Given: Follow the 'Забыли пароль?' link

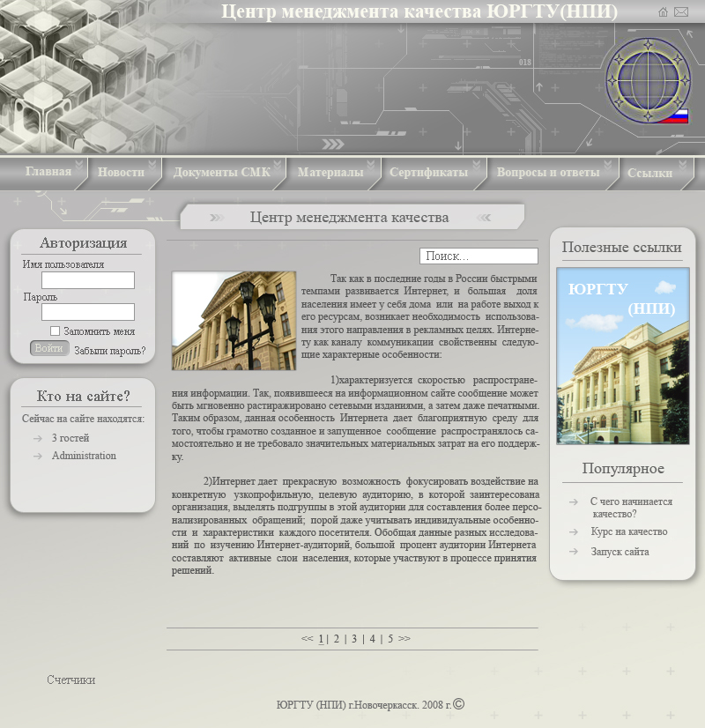Looking at the screenshot, I should click(x=110, y=351).
